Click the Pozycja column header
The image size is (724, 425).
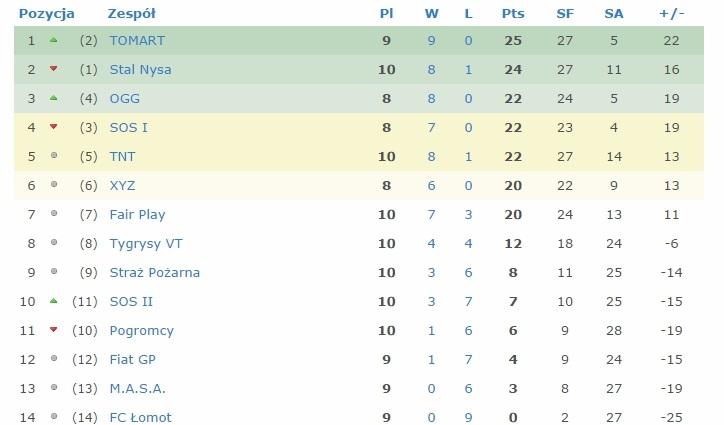(47, 14)
